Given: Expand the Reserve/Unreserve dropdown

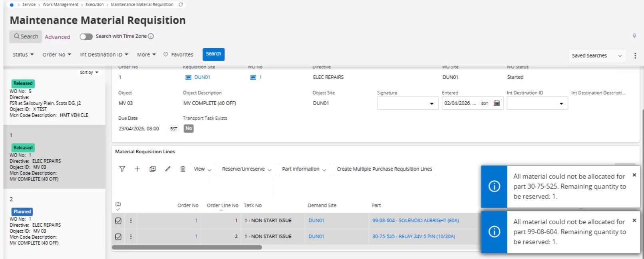Looking at the screenshot, I should pos(246,169).
